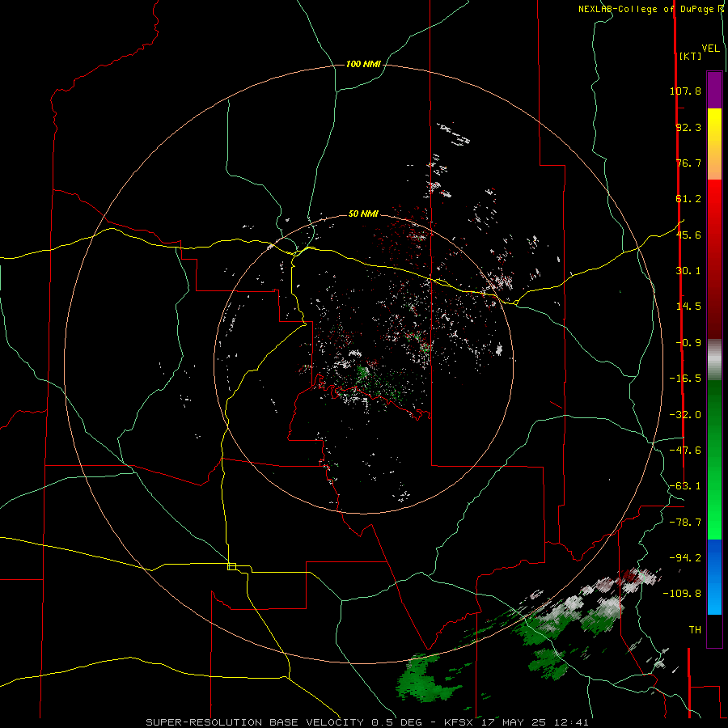The width and height of the screenshot is (728, 728).
Task: Click the VEL legend heading
Action: [711, 49]
